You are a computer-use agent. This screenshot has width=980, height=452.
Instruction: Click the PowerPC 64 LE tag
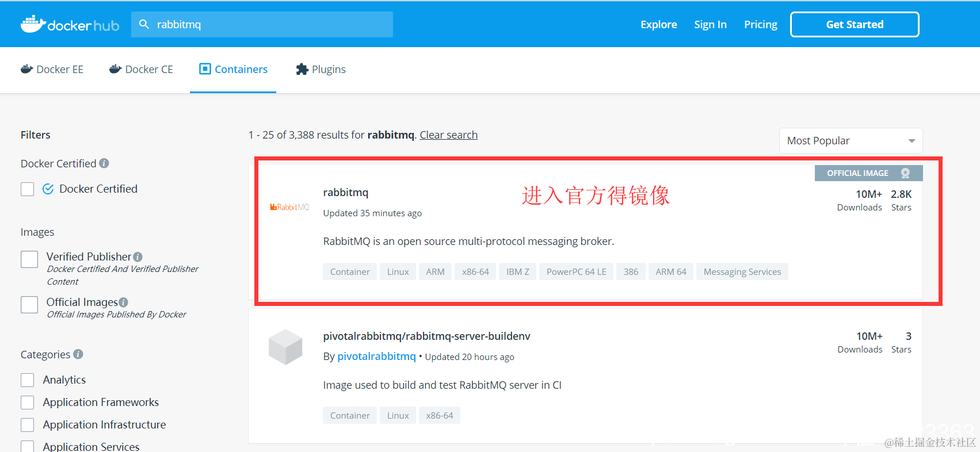(576, 271)
